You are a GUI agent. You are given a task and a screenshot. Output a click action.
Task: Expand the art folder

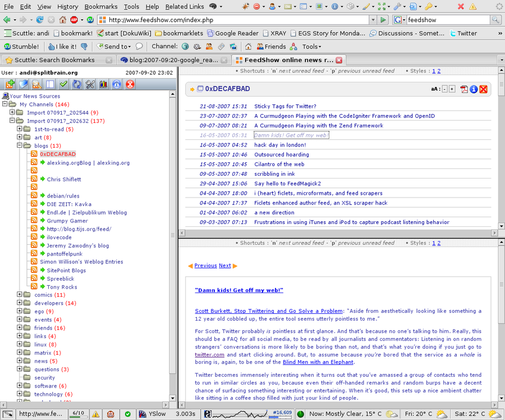(x=19, y=137)
